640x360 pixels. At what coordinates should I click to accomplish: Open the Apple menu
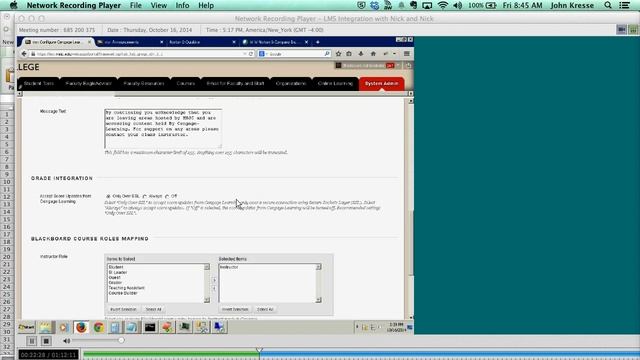pyautogui.click(x=13, y=5)
